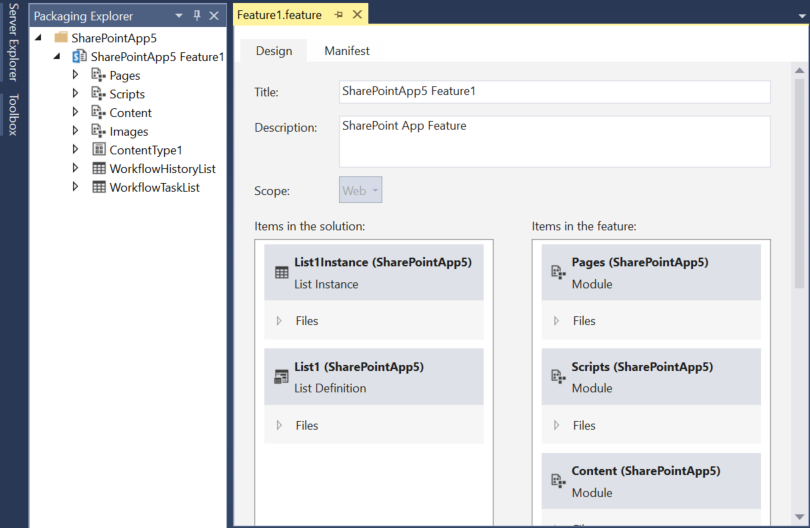Switch to the Manifest tab
The height and width of the screenshot is (528, 810).
pos(347,51)
